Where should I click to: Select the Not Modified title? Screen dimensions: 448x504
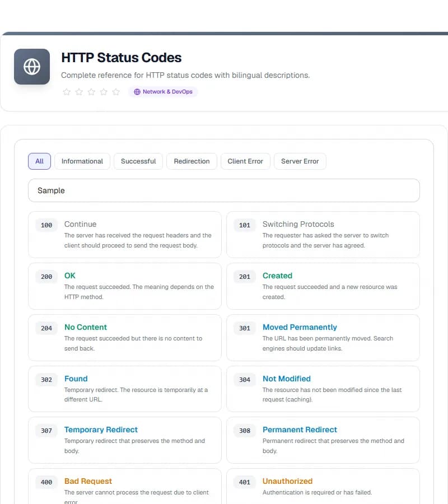click(287, 379)
